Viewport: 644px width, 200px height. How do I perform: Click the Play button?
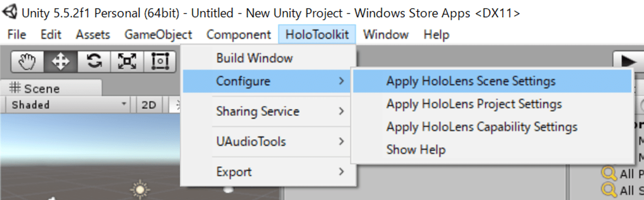(628, 61)
